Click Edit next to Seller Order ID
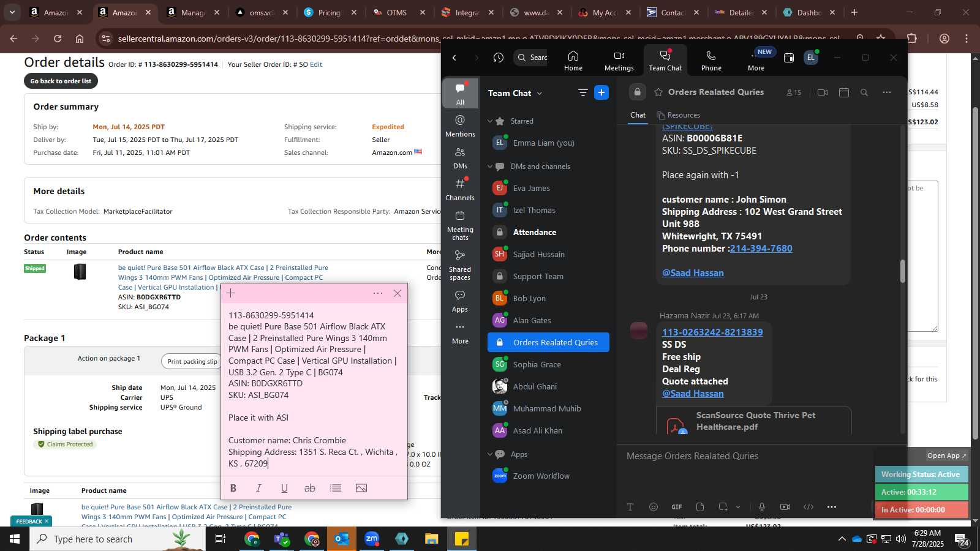This screenshot has width=980, height=551. [x=316, y=64]
